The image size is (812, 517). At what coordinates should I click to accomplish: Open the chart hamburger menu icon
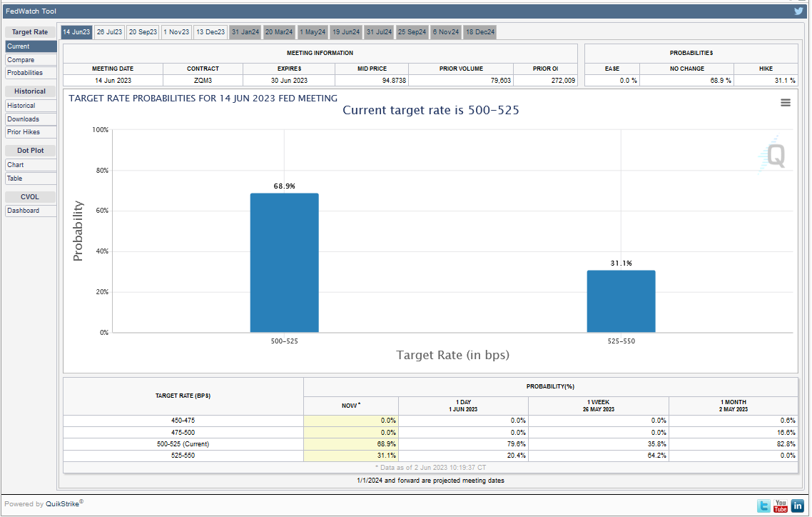pyautogui.click(x=785, y=103)
